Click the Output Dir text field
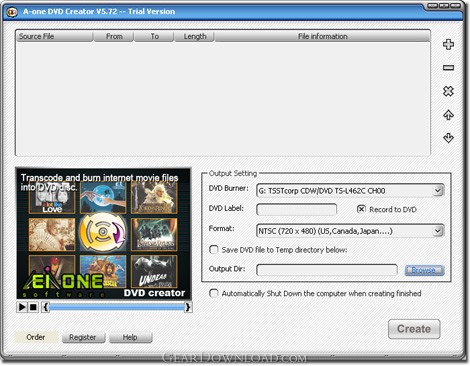 point(327,270)
